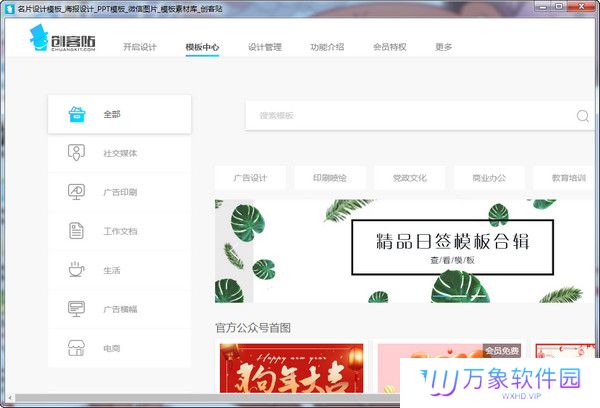This screenshot has width=600, height=408.
Task: Select 广告印刷 label in sidebar
Action: tap(120, 192)
